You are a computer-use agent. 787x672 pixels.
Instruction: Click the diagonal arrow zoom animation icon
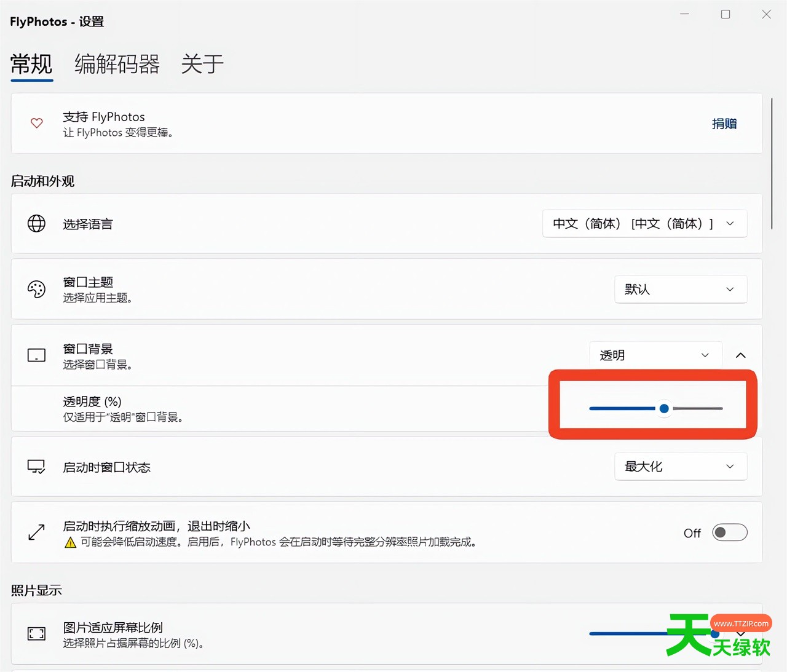[36, 532]
